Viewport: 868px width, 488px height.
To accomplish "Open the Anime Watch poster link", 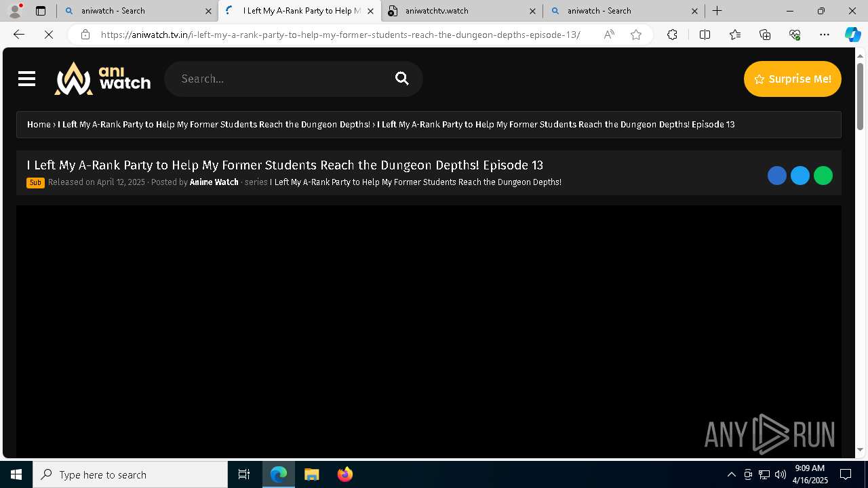I will [x=214, y=182].
